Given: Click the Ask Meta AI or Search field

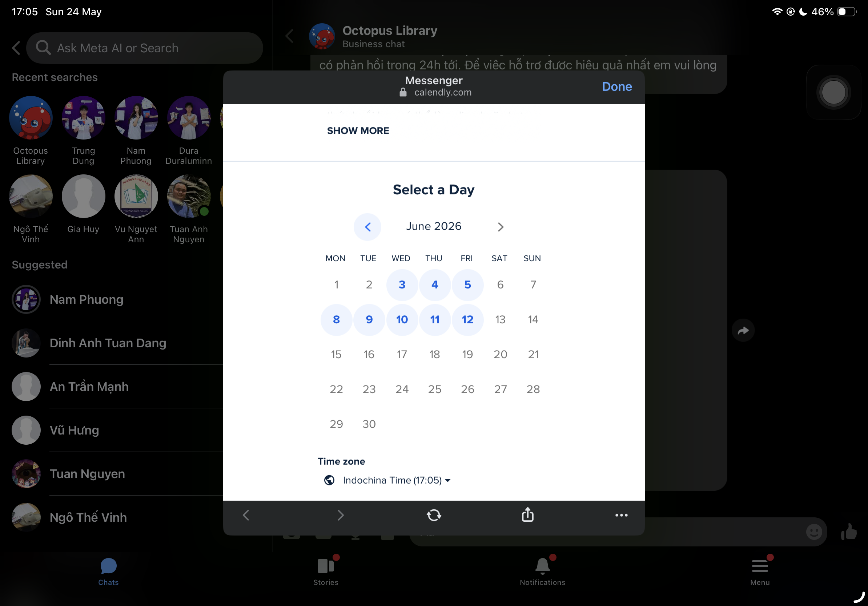Looking at the screenshot, I should coord(144,48).
